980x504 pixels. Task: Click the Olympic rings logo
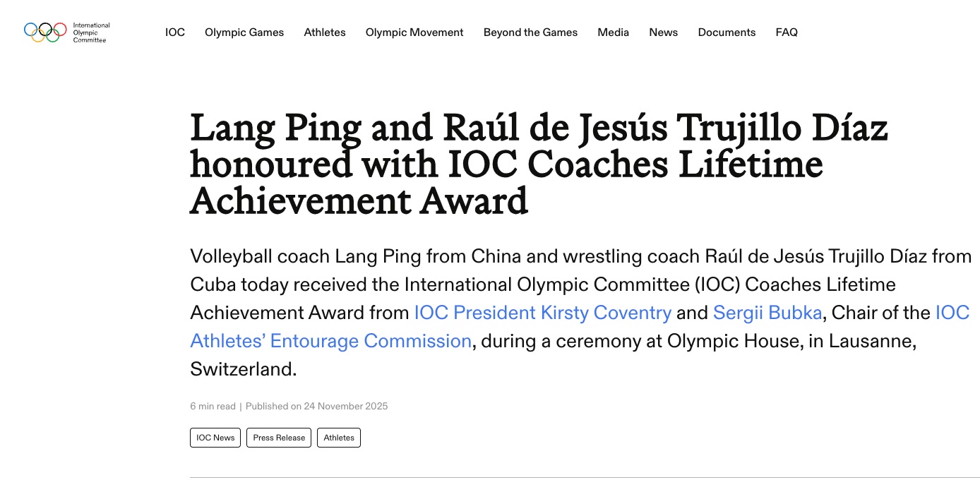[x=45, y=32]
